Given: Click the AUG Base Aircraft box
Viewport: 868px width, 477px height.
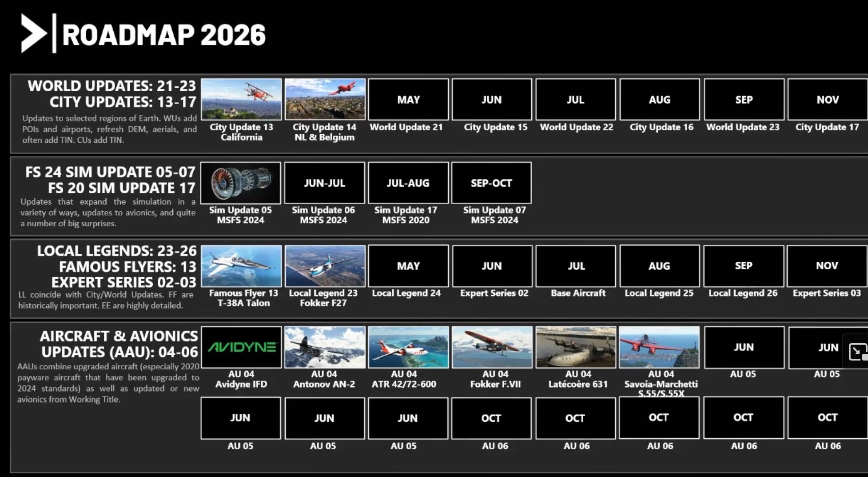Looking at the screenshot, I should (575, 266).
